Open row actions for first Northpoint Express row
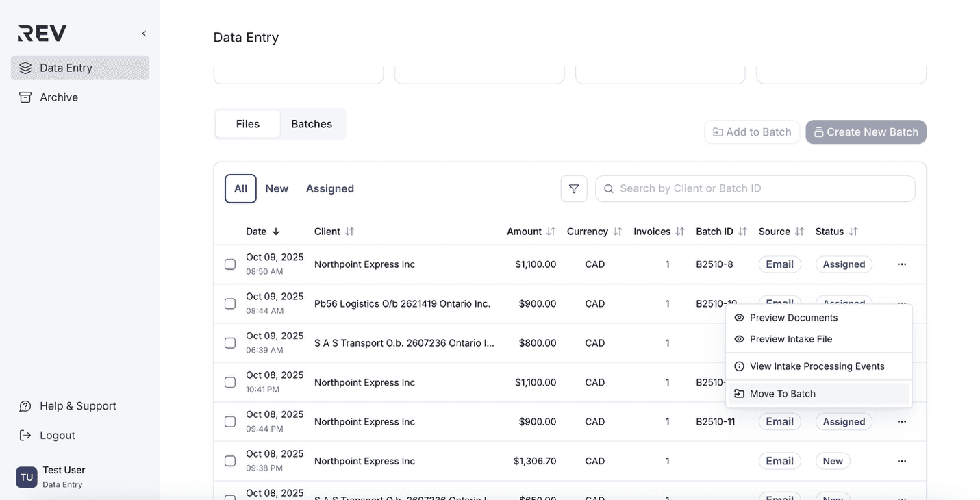 tap(901, 264)
